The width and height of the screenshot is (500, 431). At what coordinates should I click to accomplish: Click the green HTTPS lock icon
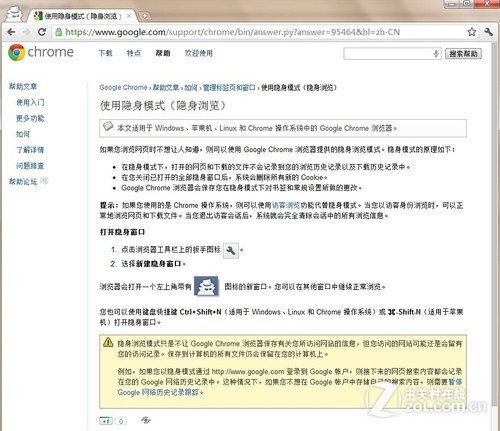(x=59, y=32)
